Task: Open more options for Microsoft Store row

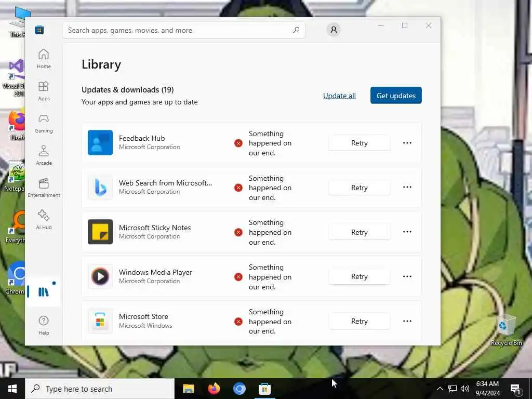Action: tap(407, 321)
